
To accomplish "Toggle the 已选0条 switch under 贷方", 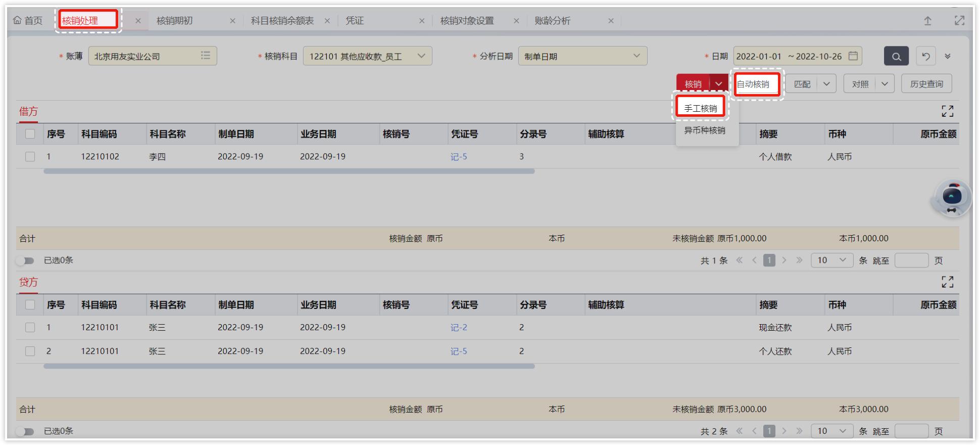I will [x=25, y=432].
